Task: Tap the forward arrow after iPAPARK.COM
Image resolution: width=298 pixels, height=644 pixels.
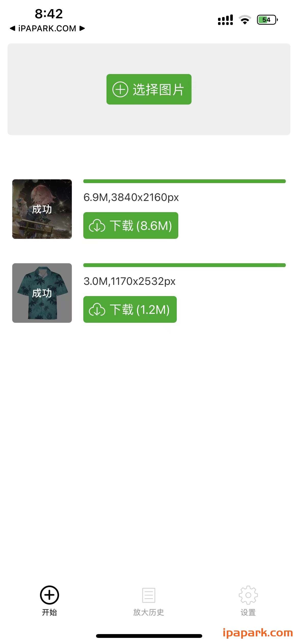Action: pyautogui.click(x=82, y=28)
